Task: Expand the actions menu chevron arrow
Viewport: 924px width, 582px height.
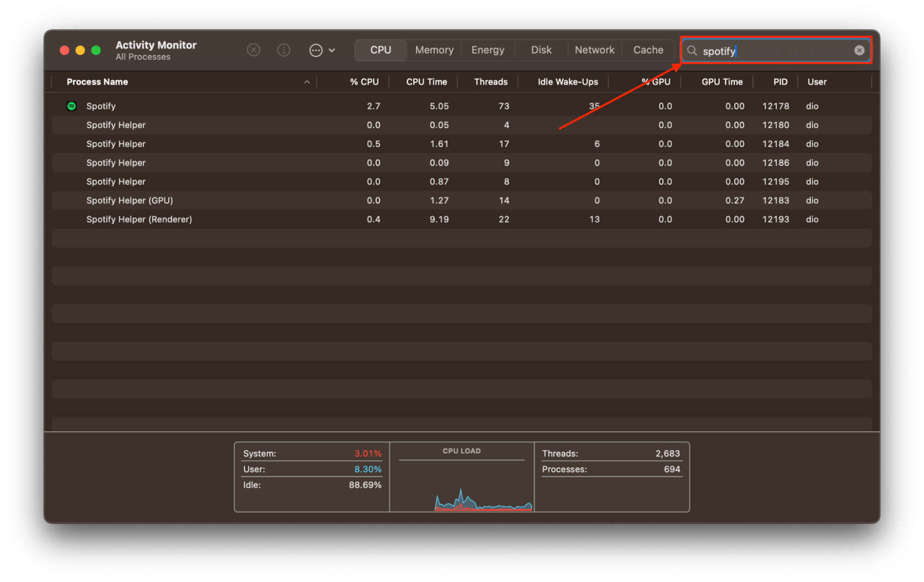Action: (332, 50)
